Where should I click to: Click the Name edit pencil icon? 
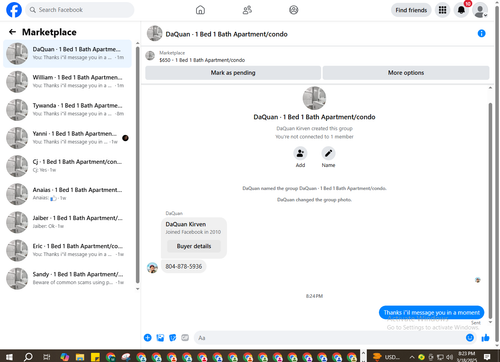[x=328, y=153]
